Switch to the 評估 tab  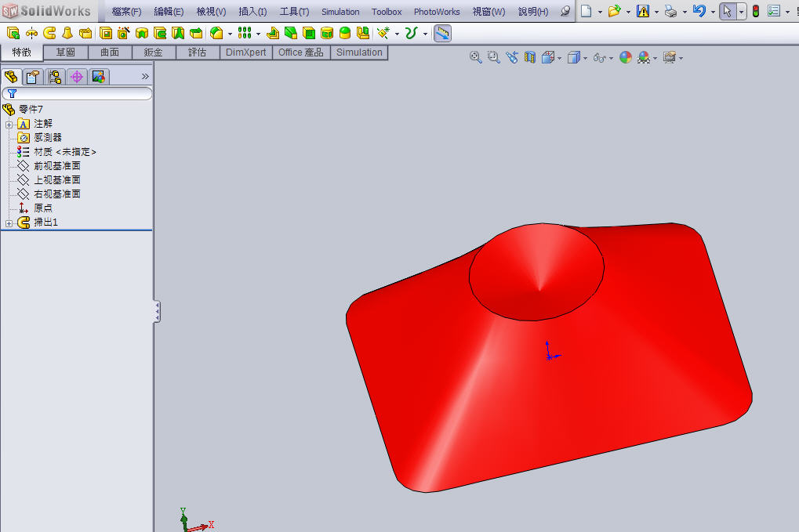click(198, 52)
